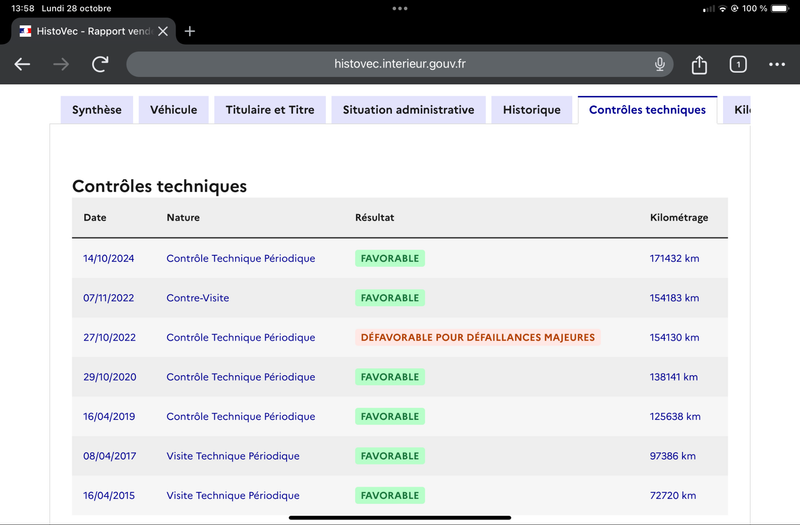Click Contre-Visite in Nature column
The width and height of the screenshot is (800, 525).
coord(197,298)
